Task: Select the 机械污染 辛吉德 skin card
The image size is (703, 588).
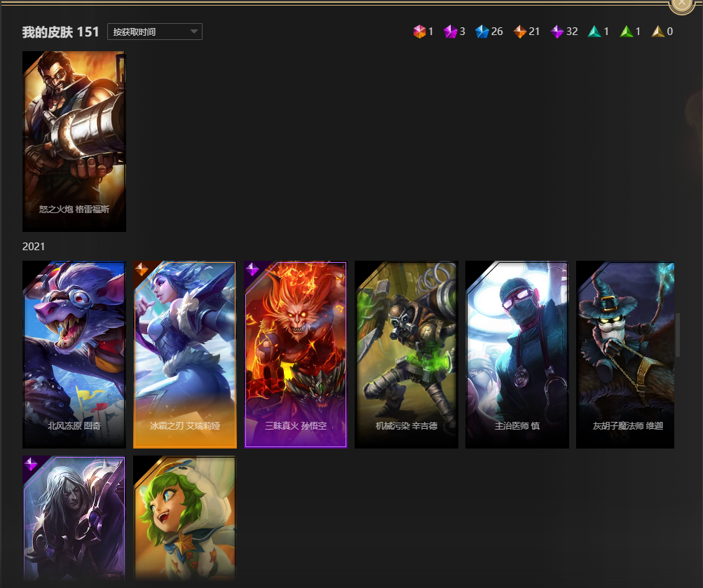Action: 407,355
